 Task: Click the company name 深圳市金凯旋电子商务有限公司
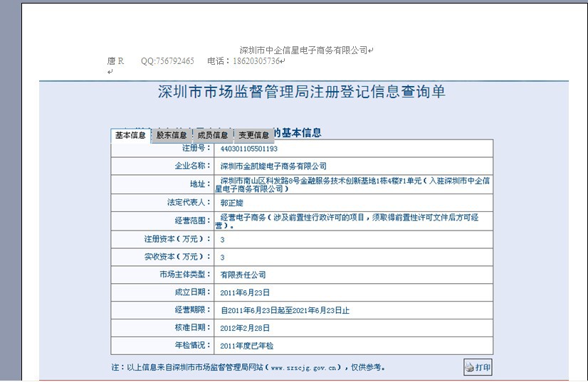tap(273, 166)
